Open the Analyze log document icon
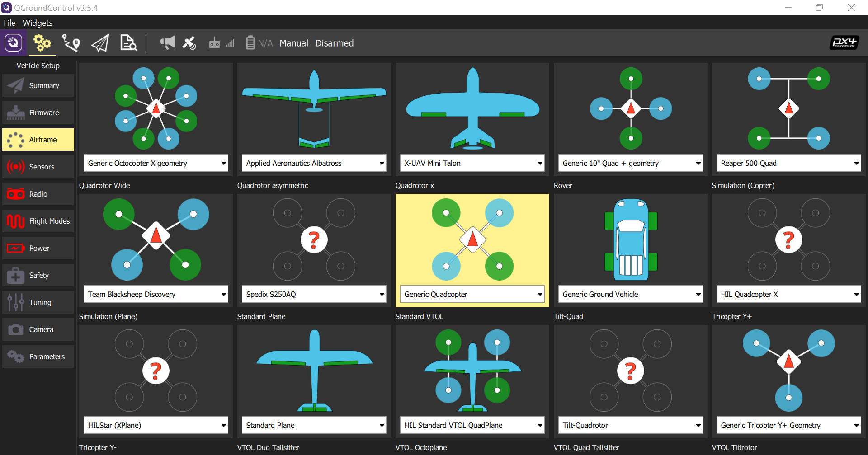The height and width of the screenshot is (455, 868). pyautogui.click(x=128, y=43)
